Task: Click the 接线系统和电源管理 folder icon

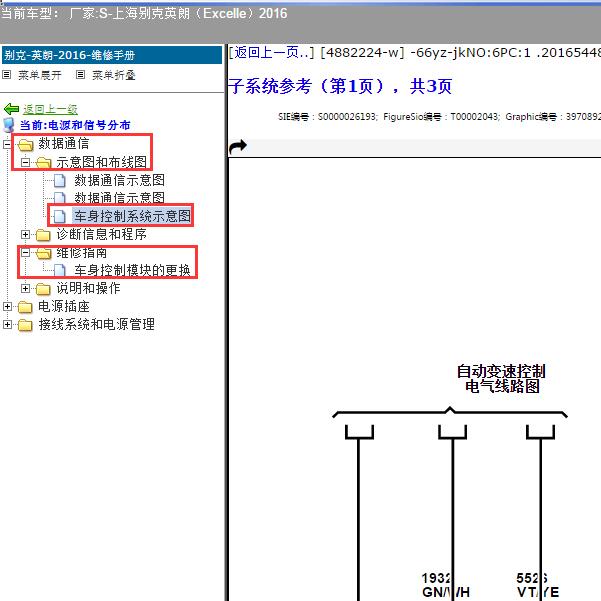Action: click(x=25, y=325)
